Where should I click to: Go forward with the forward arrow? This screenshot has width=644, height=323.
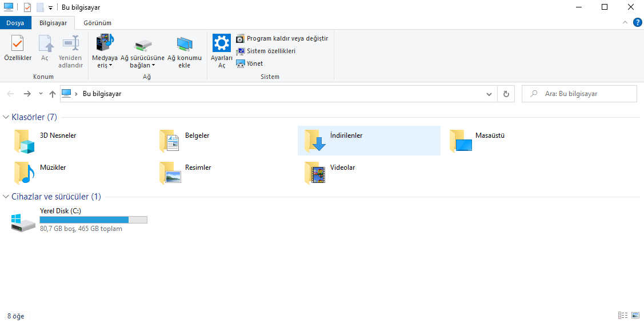click(x=27, y=94)
